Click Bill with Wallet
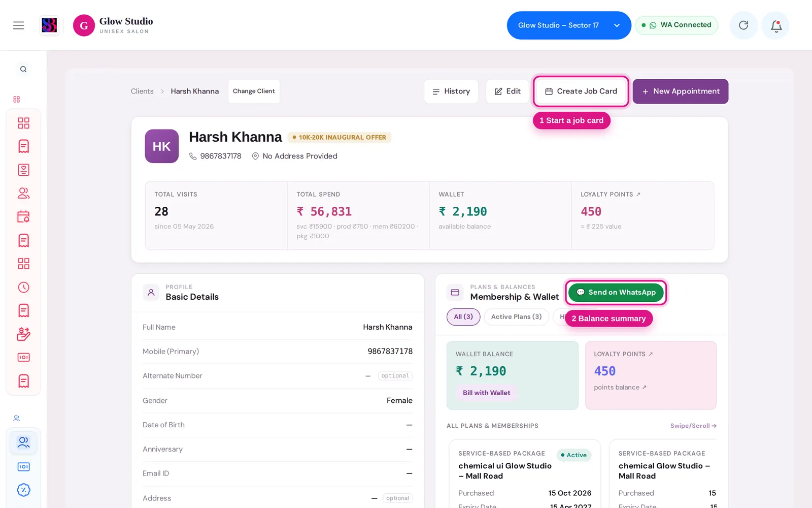812x508 pixels. (487, 393)
